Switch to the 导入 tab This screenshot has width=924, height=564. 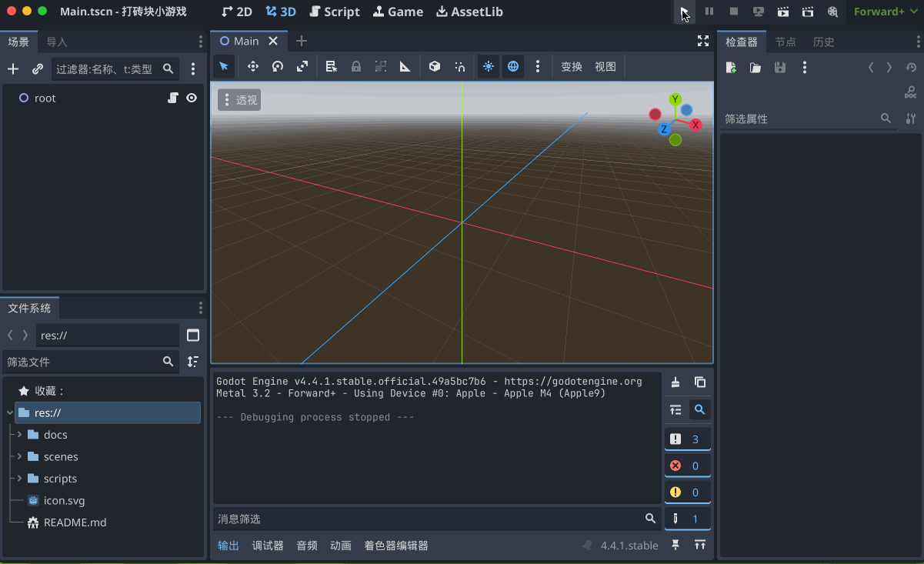coord(57,42)
